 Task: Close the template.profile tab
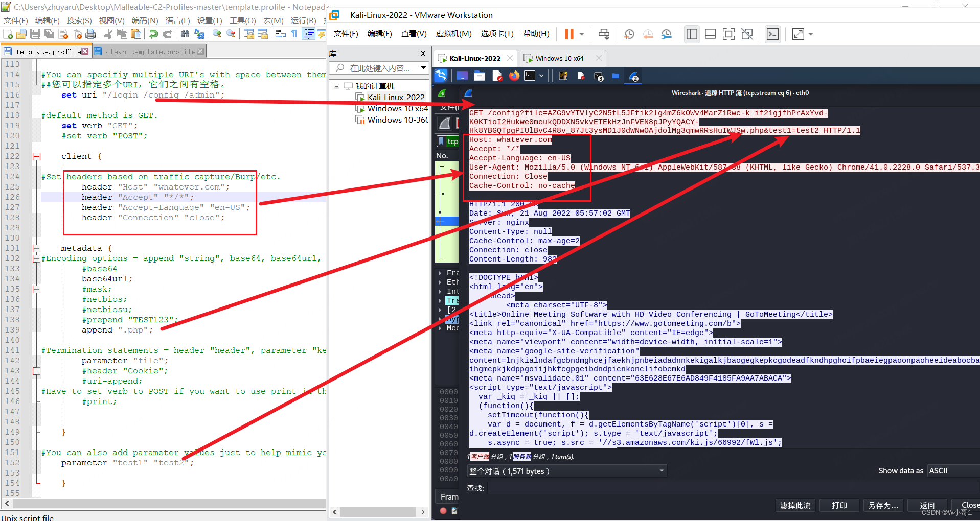coord(85,51)
